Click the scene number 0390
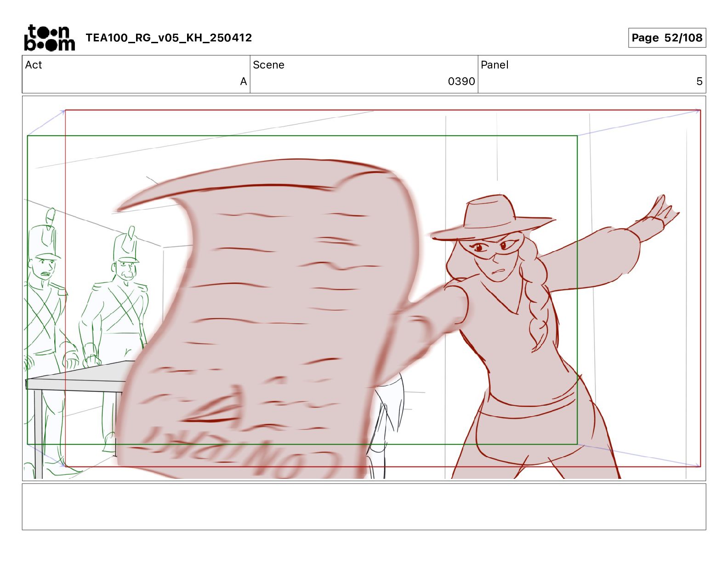 tap(461, 81)
